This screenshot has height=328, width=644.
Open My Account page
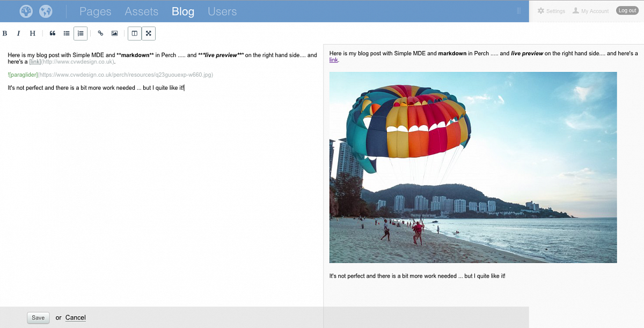point(590,11)
